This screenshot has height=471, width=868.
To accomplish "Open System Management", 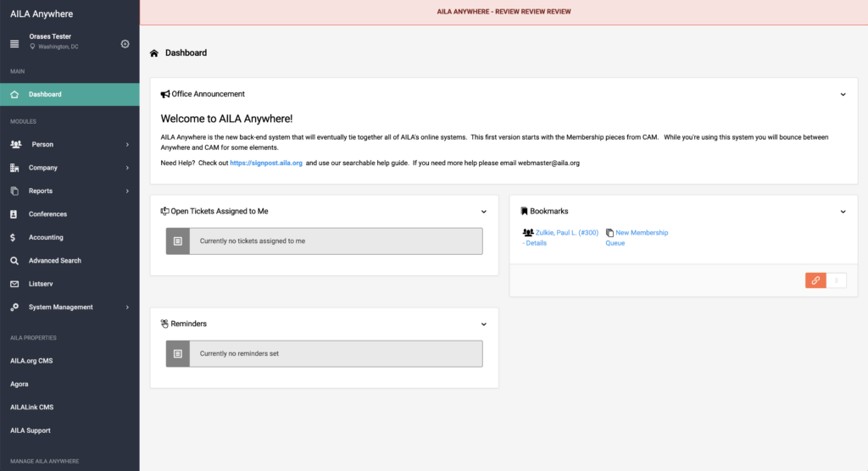I will (x=70, y=308).
